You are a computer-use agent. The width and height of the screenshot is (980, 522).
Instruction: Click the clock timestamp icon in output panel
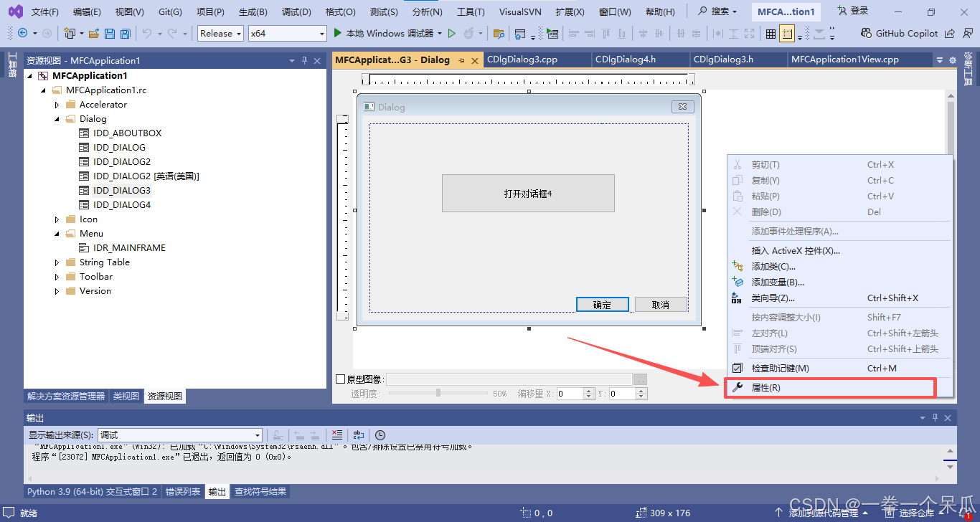(380, 435)
